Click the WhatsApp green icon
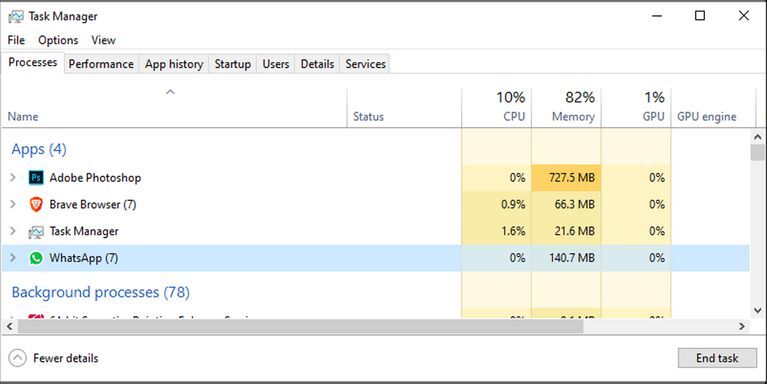The image size is (767, 384). (36, 258)
